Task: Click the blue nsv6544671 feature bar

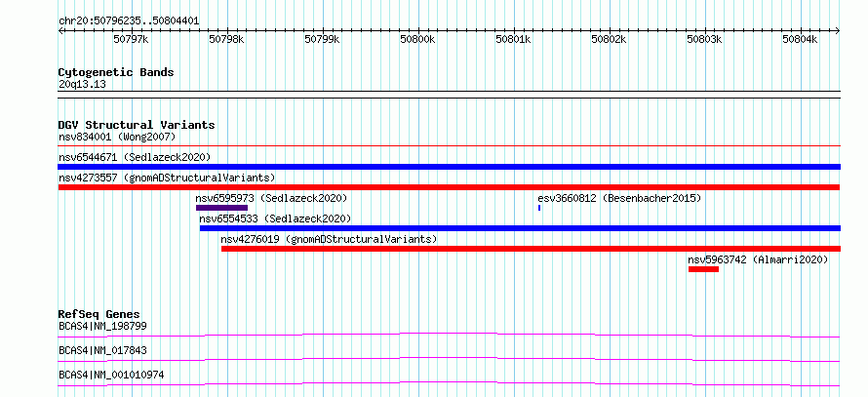Action: tap(449, 167)
